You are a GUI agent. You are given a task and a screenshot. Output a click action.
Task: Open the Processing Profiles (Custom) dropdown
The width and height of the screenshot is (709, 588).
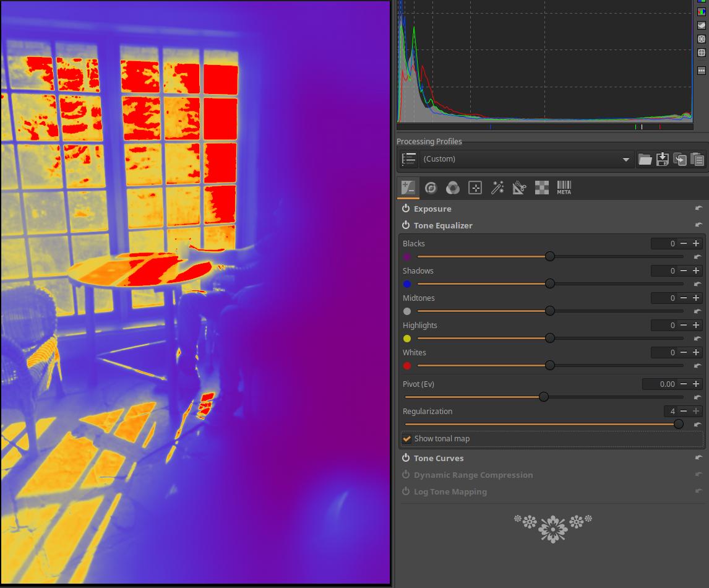(x=526, y=159)
